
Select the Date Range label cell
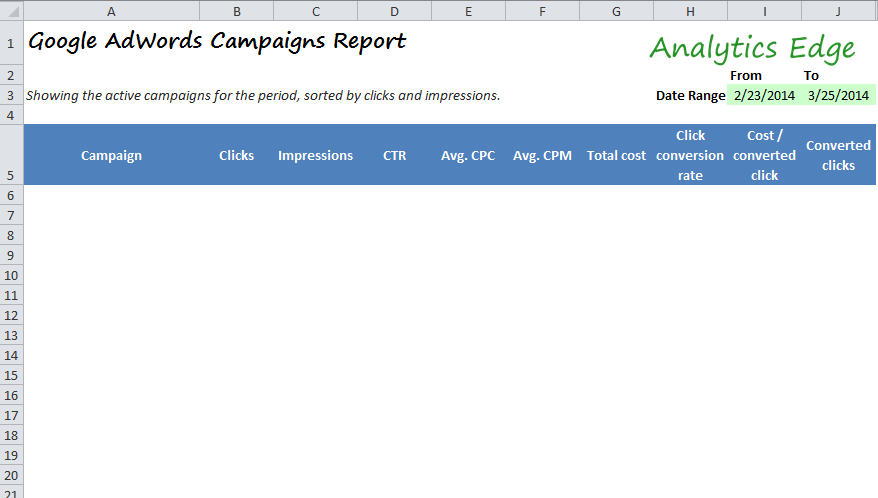(x=690, y=96)
